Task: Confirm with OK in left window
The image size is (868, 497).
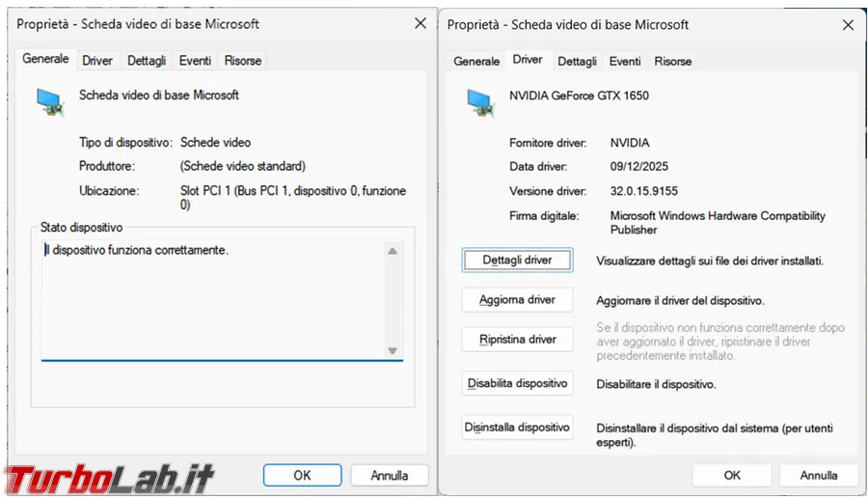Action: pos(302,476)
